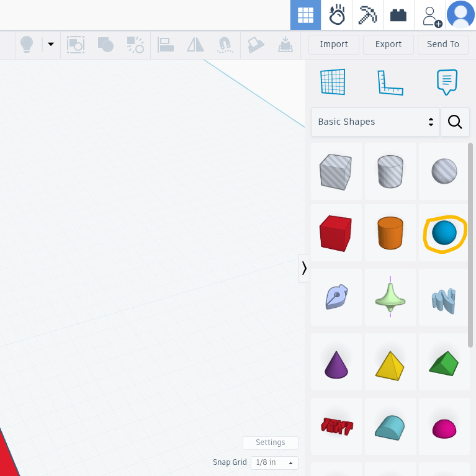
Task: Select the purple Cone shape
Action: (x=336, y=362)
